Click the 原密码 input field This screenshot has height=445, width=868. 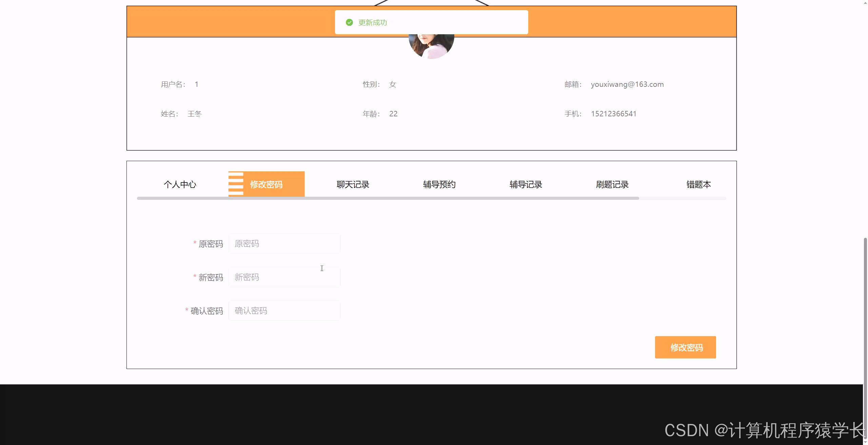pos(284,244)
